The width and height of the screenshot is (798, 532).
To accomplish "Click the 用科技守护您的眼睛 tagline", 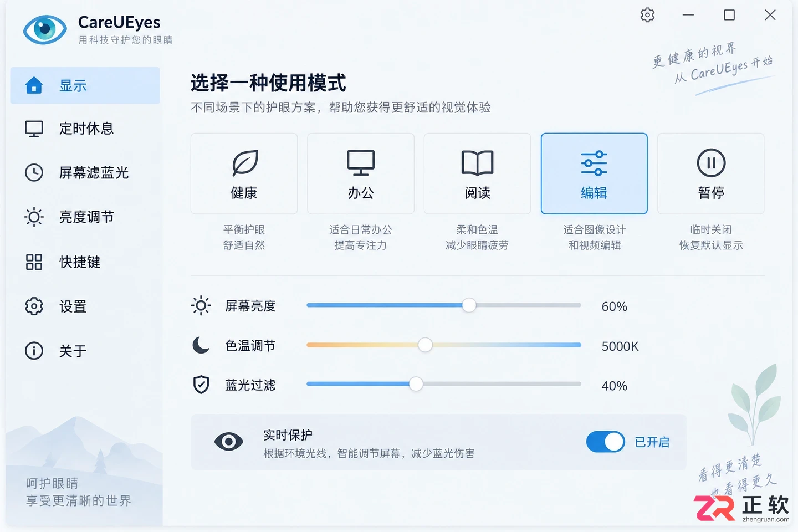I will 125,40.
